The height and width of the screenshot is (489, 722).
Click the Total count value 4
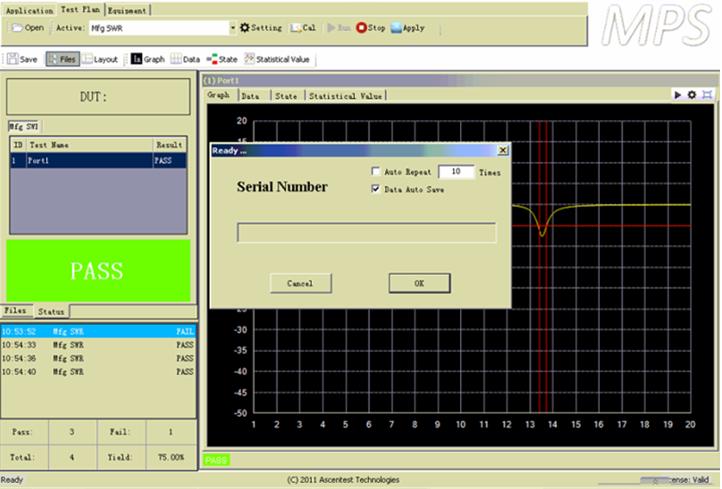tap(72, 457)
